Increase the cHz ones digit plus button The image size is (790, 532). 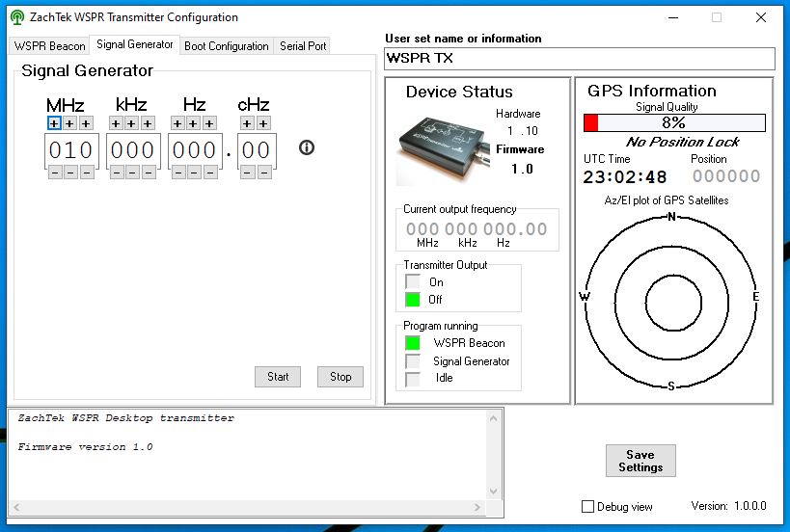pyautogui.click(x=263, y=123)
